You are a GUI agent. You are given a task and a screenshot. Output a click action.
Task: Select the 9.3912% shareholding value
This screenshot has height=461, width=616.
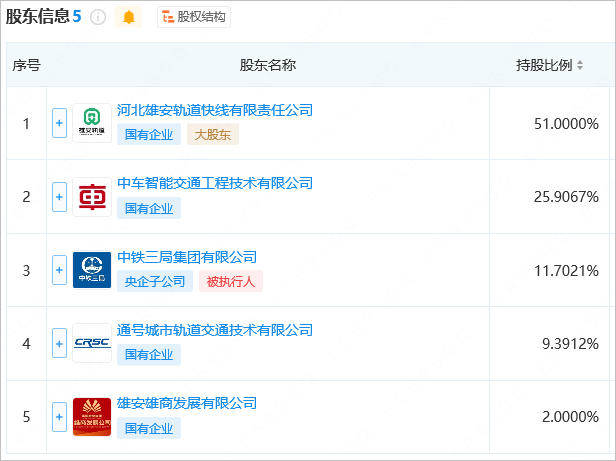tap(570, 344)
